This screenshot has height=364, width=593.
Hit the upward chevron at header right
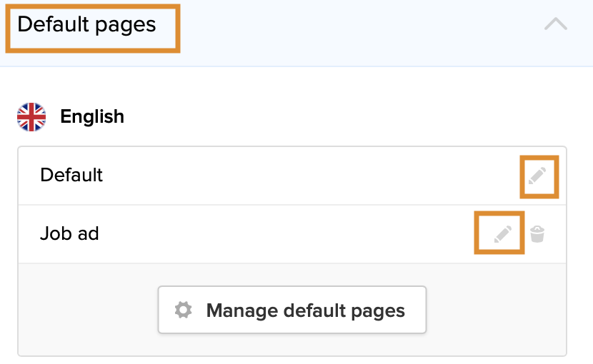click(555, 24)
